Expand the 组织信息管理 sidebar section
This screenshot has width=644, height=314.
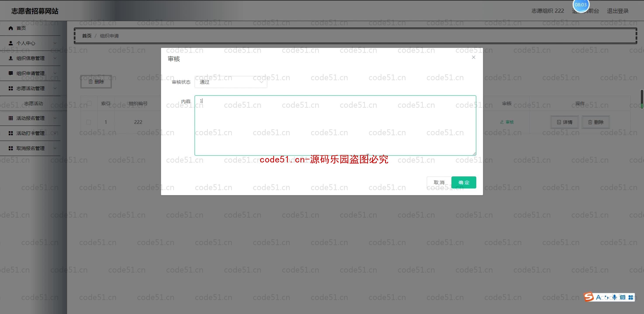pos(31,58)
